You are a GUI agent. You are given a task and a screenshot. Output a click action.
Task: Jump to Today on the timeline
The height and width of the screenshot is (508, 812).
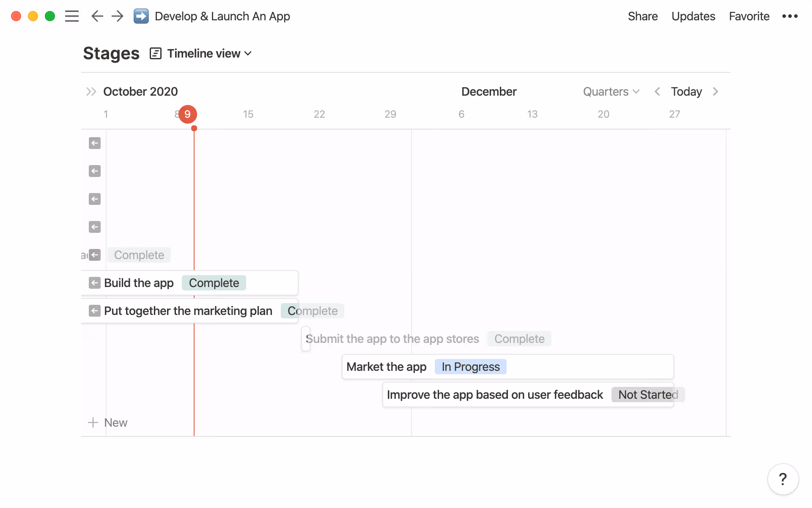(x=686, y=91)
